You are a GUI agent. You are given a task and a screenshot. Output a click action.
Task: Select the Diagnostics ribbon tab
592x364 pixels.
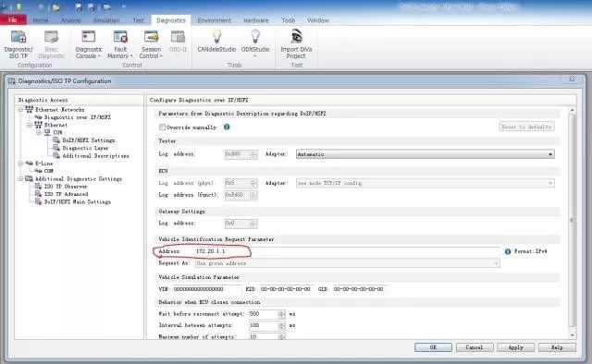(x=170, y=20)
